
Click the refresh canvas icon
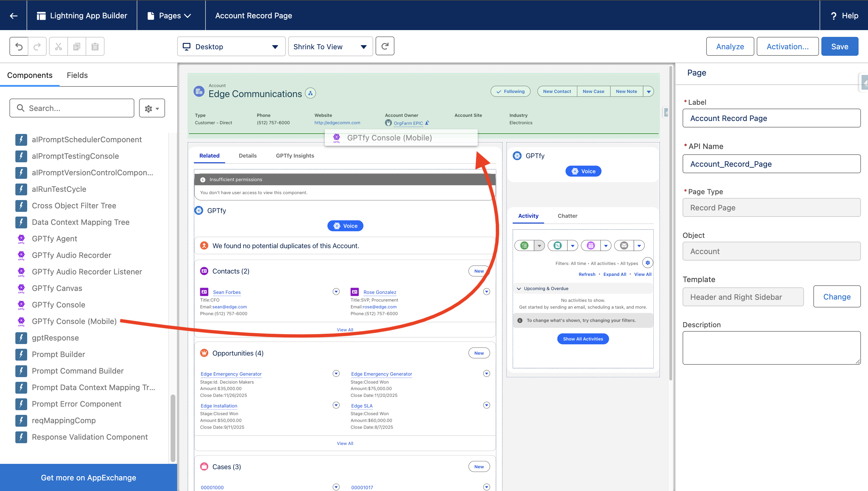coord(385,46)
